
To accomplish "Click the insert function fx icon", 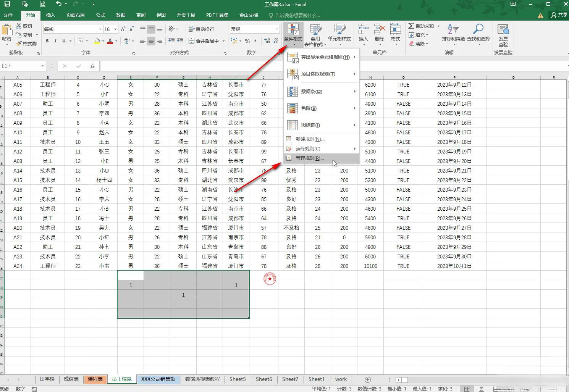I will click(x=92, y=66).
